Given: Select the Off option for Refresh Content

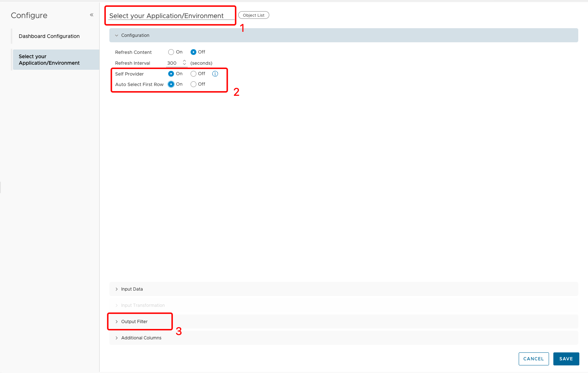Looking at the screenshot, I should tap(193, 52).
